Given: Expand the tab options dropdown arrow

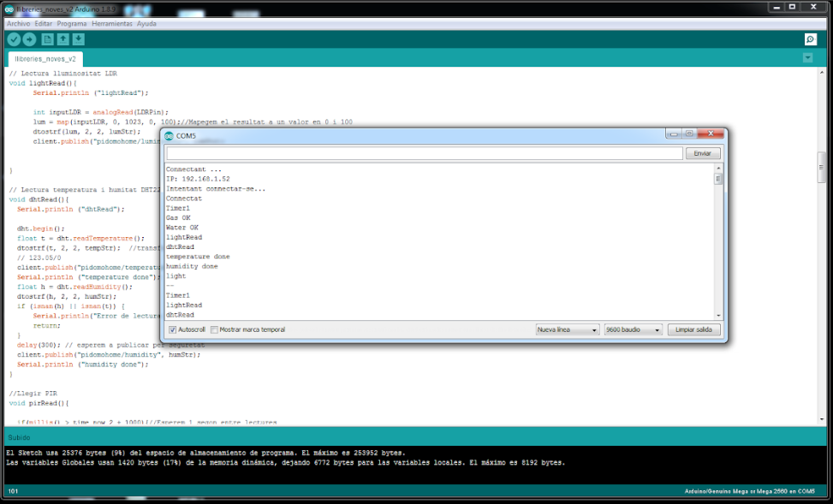Looking at the screenshot, I should (x=807, y=58).
